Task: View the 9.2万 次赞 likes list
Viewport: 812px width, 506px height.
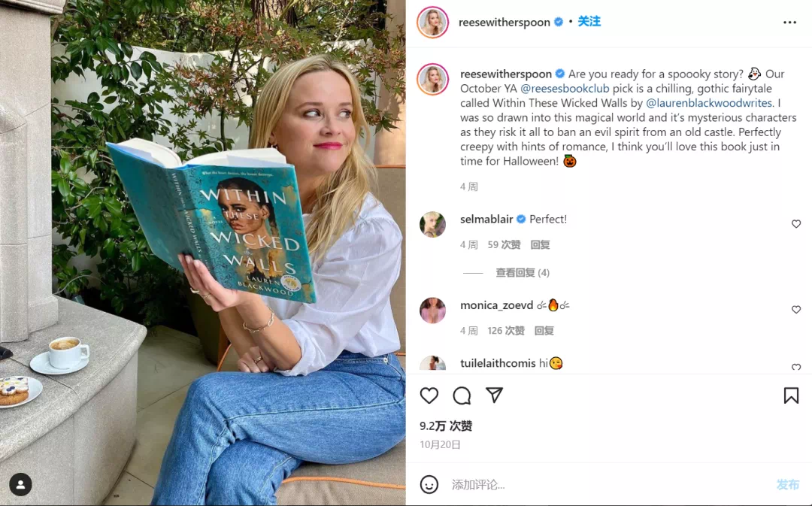Action: click(446, 426)
